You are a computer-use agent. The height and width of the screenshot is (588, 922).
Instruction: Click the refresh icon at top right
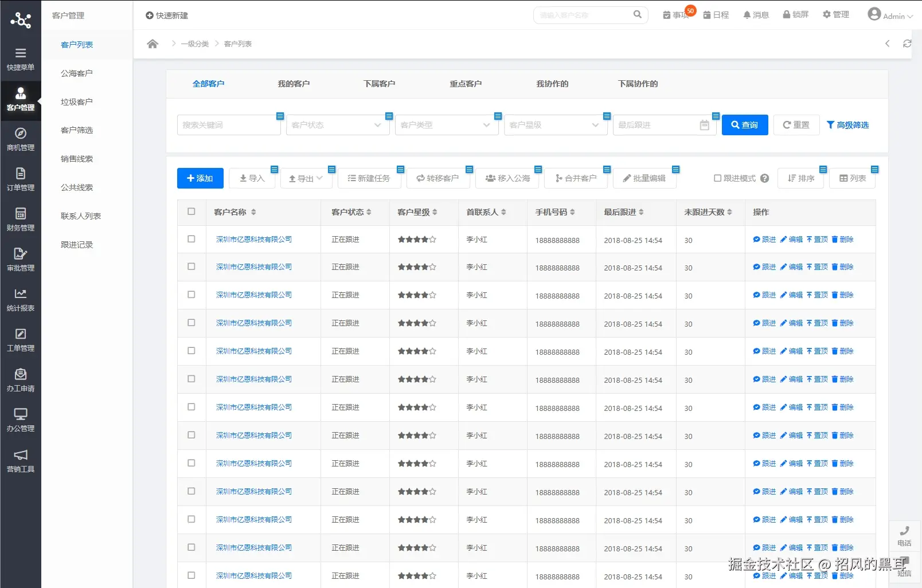point(907,44)
